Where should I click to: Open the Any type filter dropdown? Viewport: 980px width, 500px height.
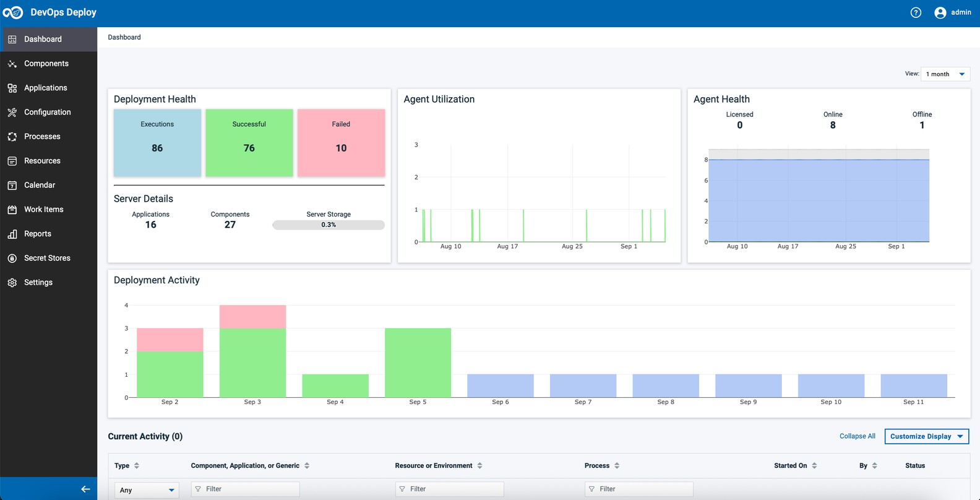click(147, 489)
